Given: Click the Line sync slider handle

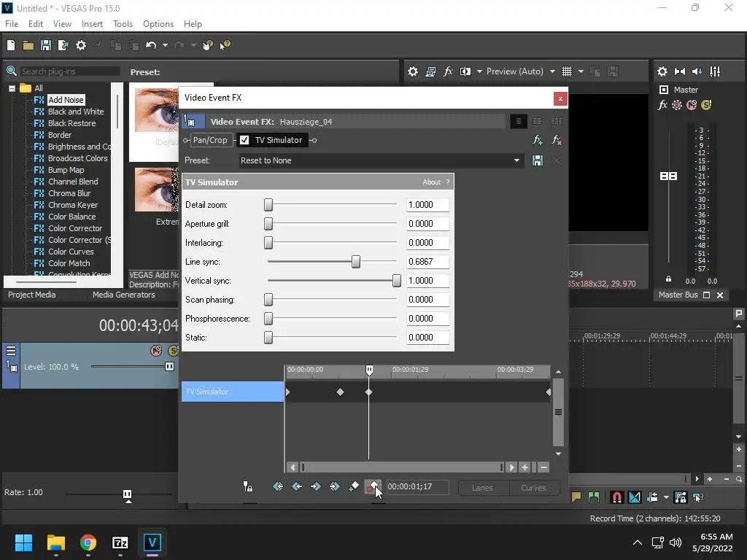Looking at the screenshot, I should coord(355,262).
